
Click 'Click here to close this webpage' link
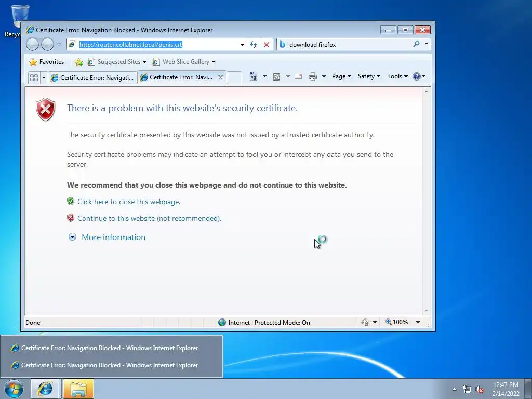click(x=129, y=202)
